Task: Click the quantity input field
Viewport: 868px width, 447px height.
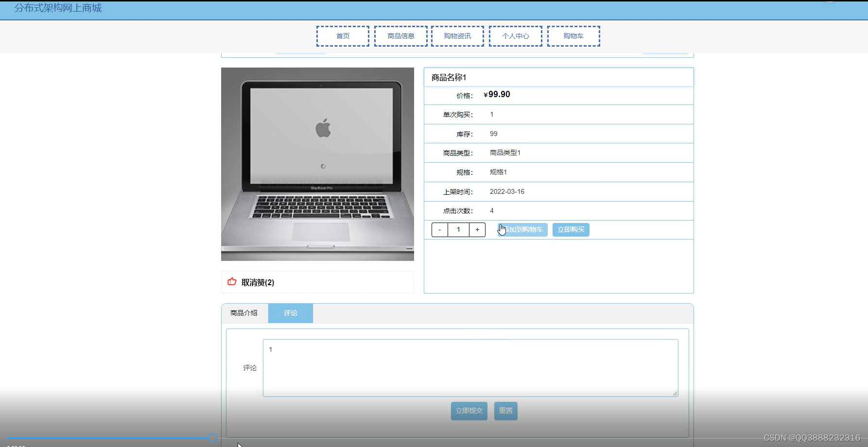Action: (x=458, y=230)
